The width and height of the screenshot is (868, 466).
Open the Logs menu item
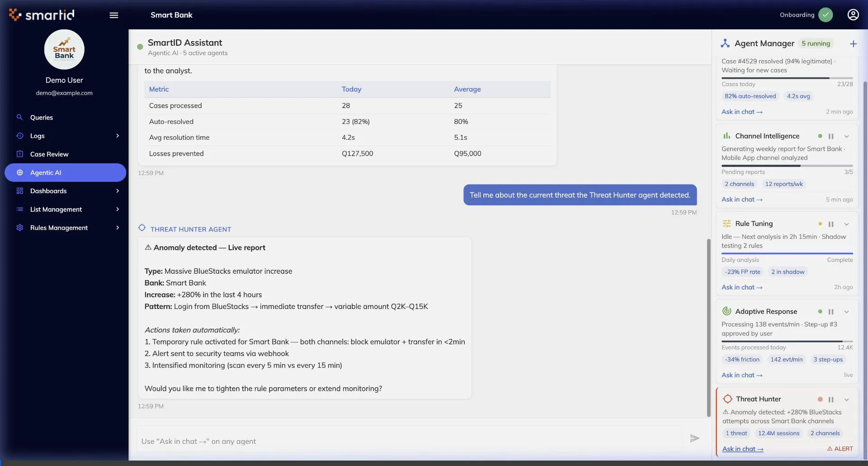coord(65,136)
